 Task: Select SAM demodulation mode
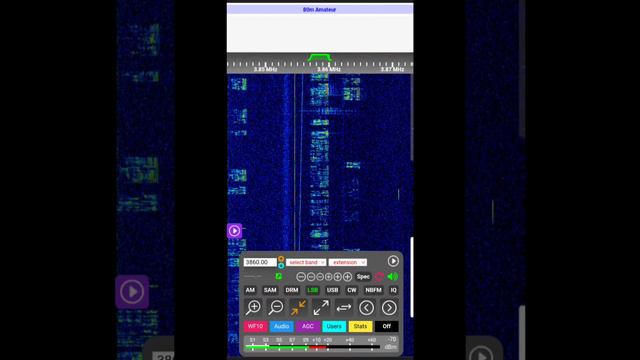pyautogui.click(x=270, y=290)
